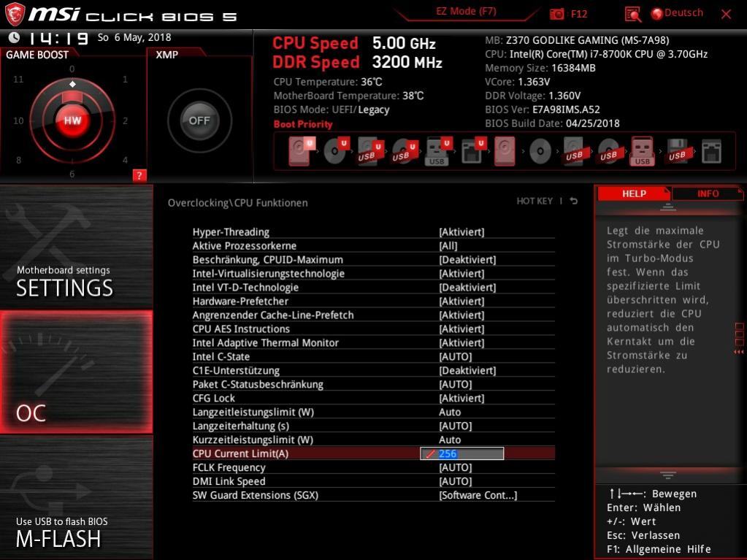
Task: Select the USB floppy boot device icon
Action: click(x=678, y=151)
